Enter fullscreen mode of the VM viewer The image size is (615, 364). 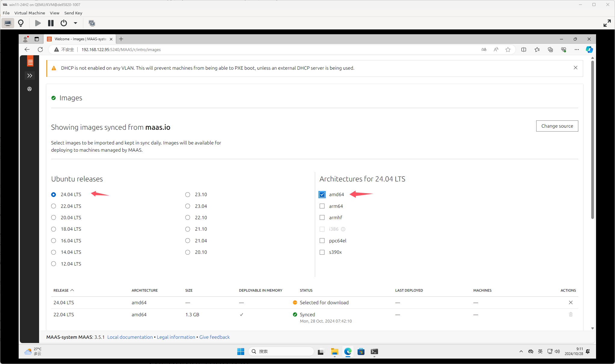pos(607,23)
